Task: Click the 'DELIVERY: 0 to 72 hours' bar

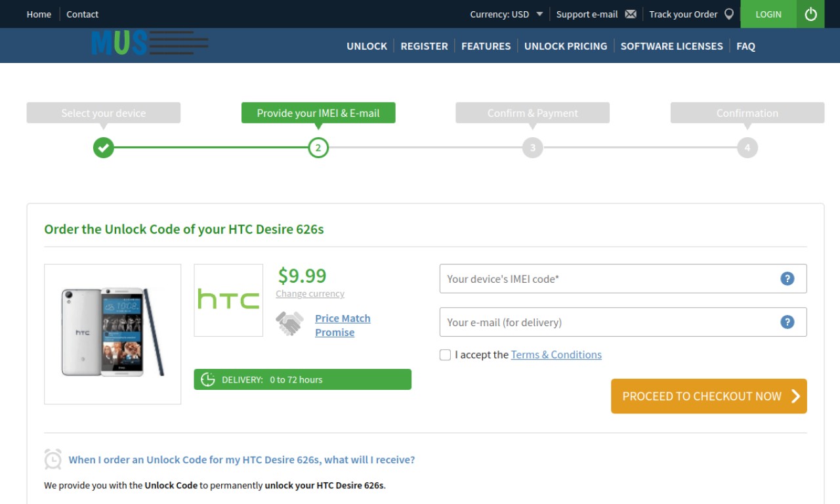Action: [x=303, y=379]
